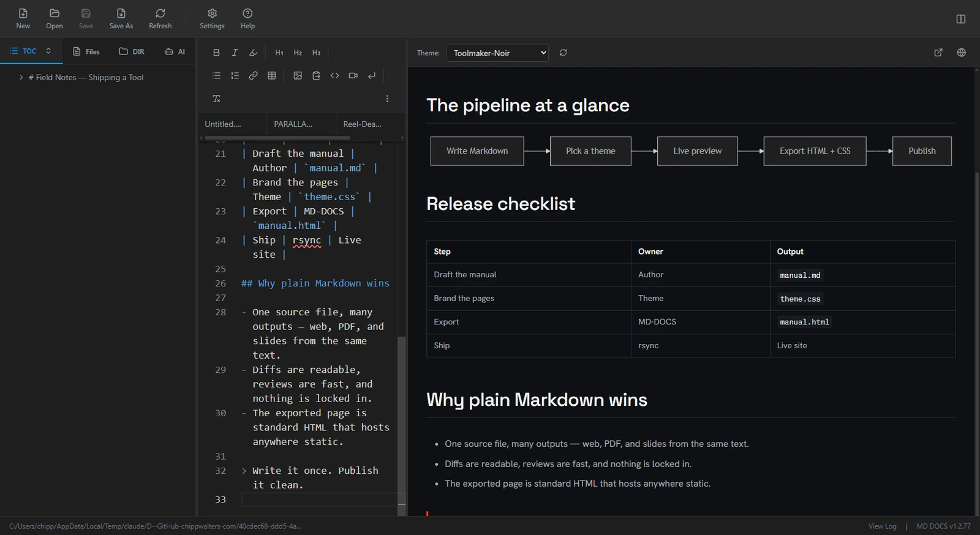Click Pick a theme pipeline box
The width and height of the screenshot is (980, 535).
coord(590,151)
